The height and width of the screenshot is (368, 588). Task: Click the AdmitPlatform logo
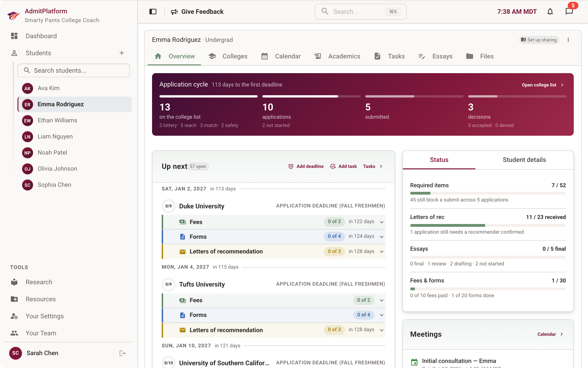14,15
